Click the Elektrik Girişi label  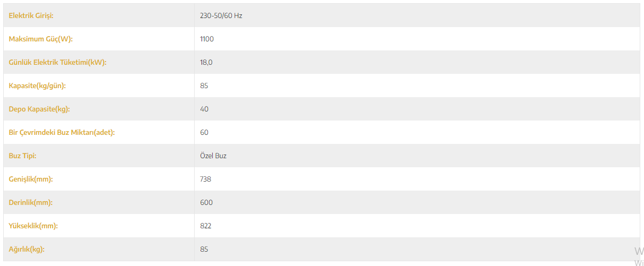point(31,16)
